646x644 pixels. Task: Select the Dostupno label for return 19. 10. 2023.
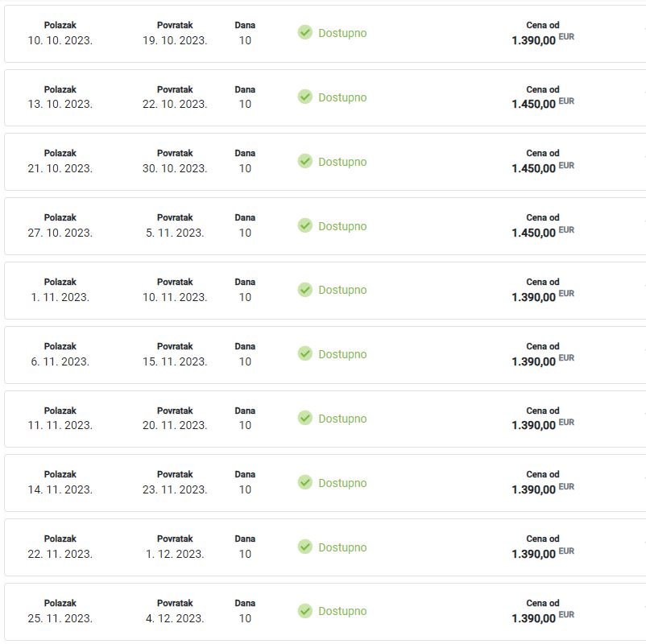coord(342,33)
